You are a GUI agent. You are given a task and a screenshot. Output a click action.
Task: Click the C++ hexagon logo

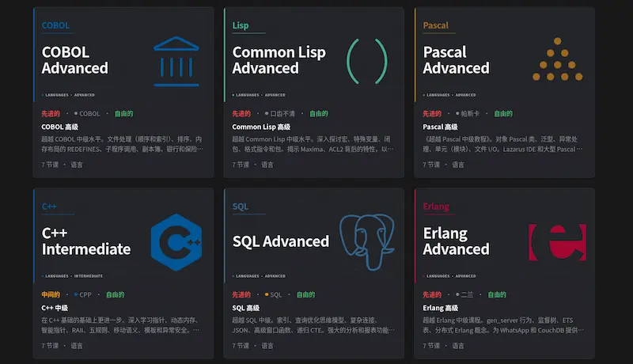[x=176, y=242]
